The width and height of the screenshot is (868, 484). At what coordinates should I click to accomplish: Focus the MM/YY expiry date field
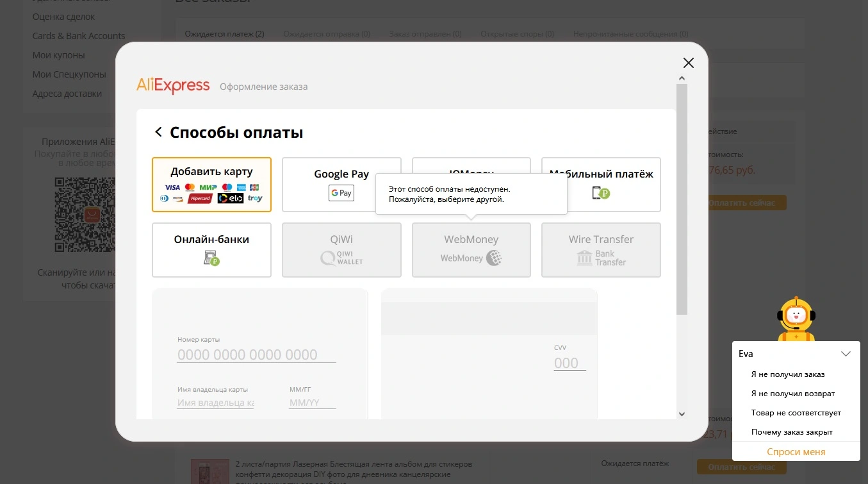point(313,403)
